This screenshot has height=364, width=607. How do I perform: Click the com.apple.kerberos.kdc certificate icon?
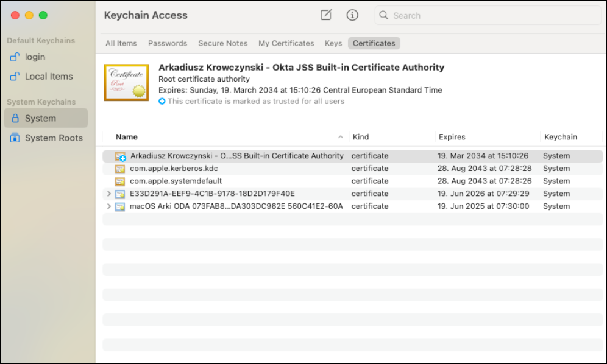tap(120, 169)
